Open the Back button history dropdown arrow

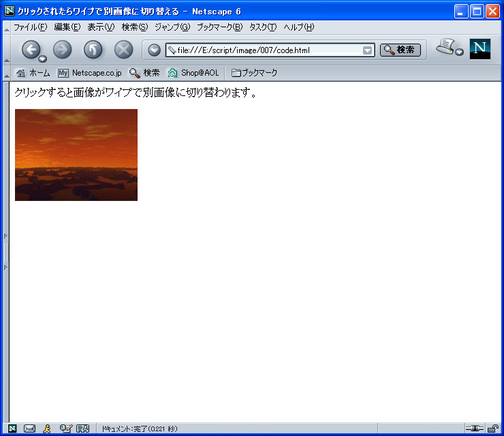(x=42, y=59)
